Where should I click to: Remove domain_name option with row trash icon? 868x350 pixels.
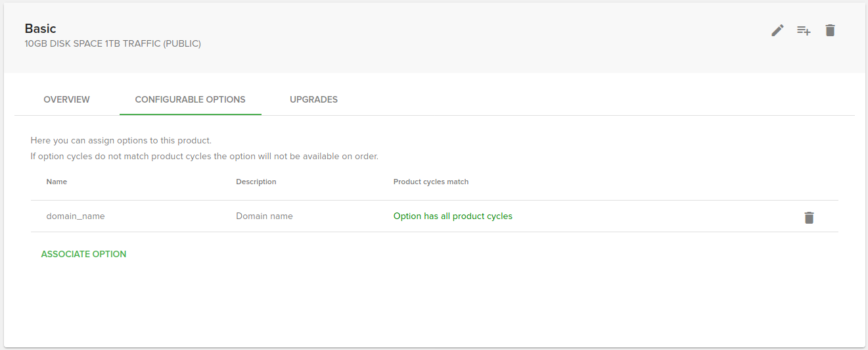point(809,217)
